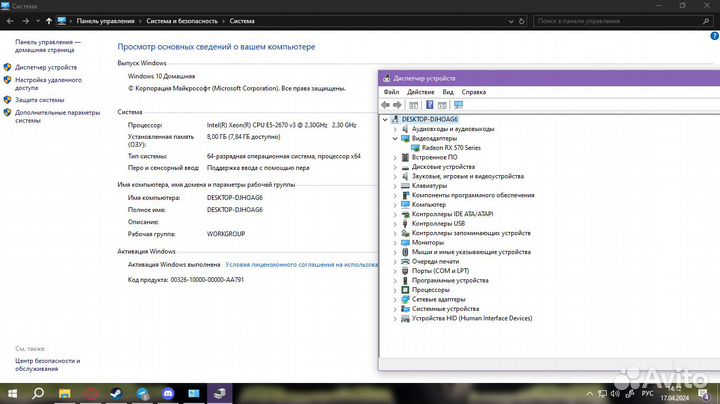Open the taskbar search magnifier
Image resolution: width=720 pixels, height=404 pixels.
click(x=38, y=393)
